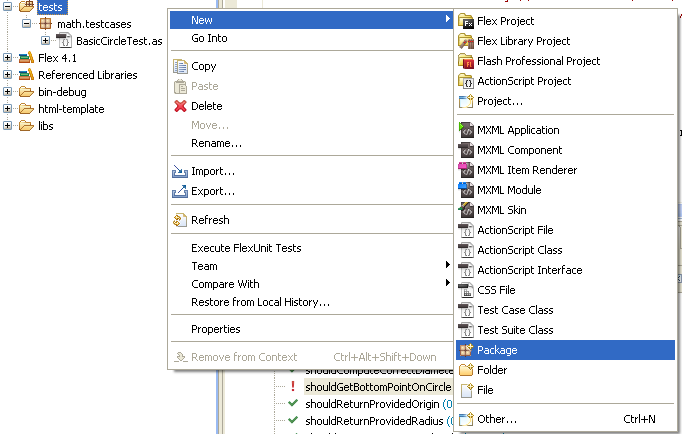This screenshot has height=434, width=682.
Task: Click the Refresh icon in context menu
Action: [180, 220]
